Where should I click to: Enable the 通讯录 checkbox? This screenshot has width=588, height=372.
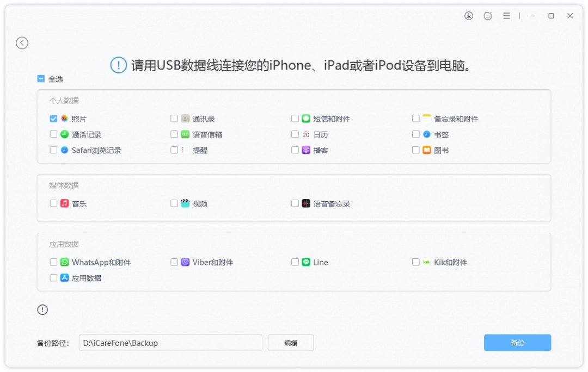pyautogui.click(x=174, y=118)
